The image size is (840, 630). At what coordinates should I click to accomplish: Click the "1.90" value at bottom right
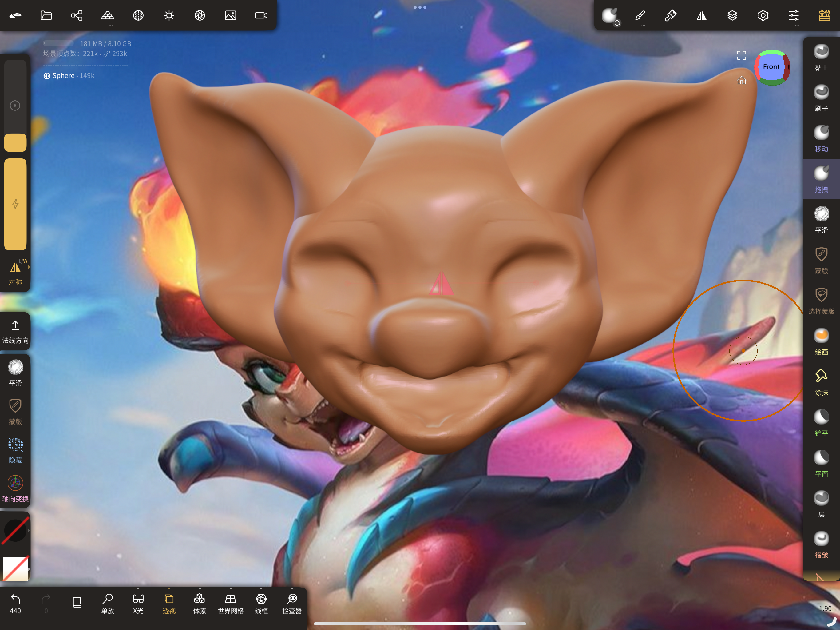pyautogui.click(x=825, y=609)
